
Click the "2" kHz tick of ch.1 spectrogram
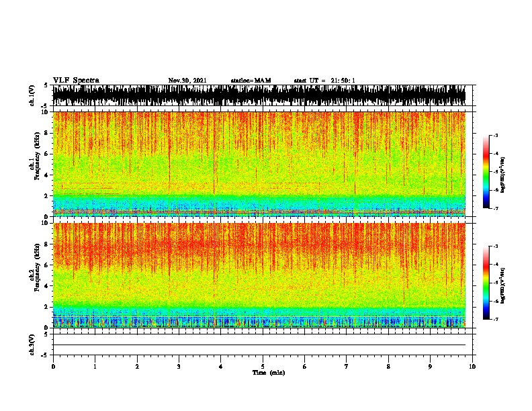48,196
